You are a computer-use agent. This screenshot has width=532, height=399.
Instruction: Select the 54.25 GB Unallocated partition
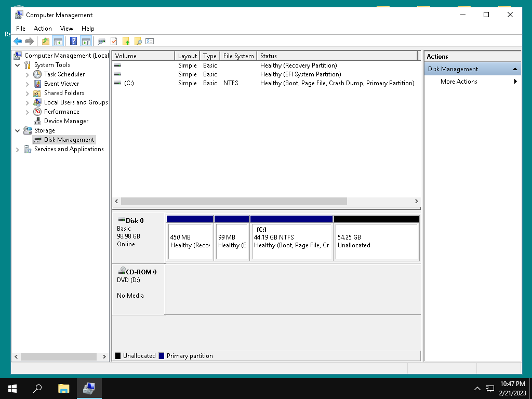(376, 242)
